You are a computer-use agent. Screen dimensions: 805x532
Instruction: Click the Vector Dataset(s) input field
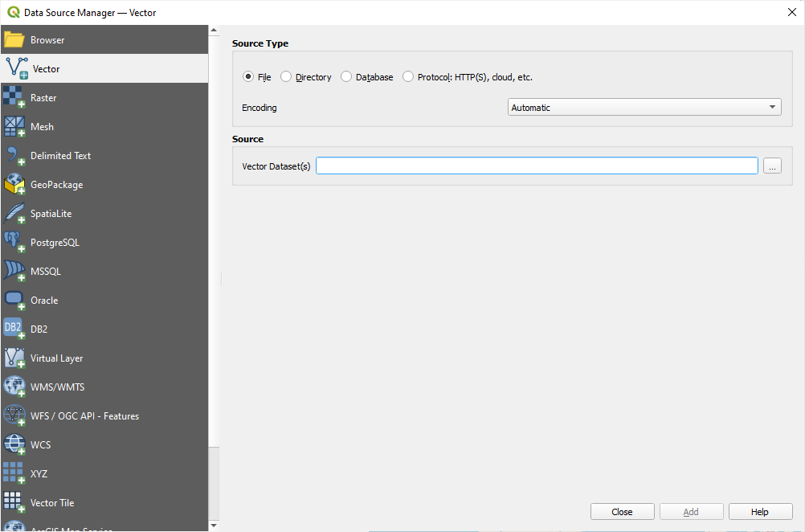point(537,166)
